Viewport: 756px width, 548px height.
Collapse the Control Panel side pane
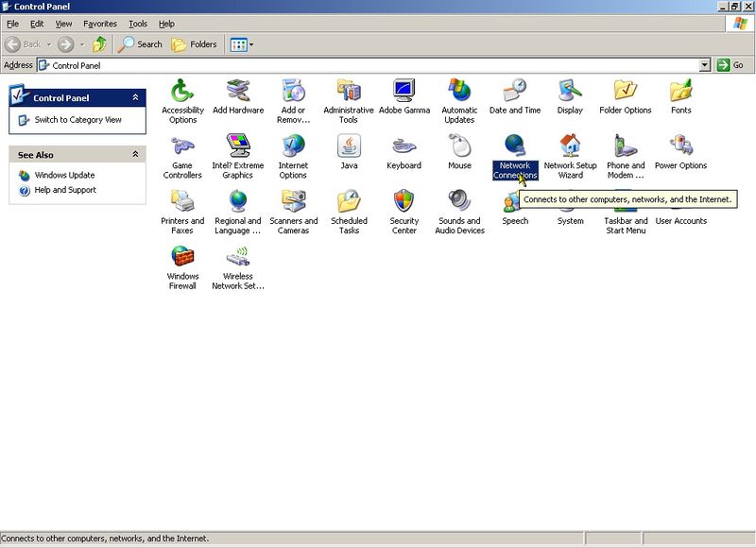click(135, 97)
